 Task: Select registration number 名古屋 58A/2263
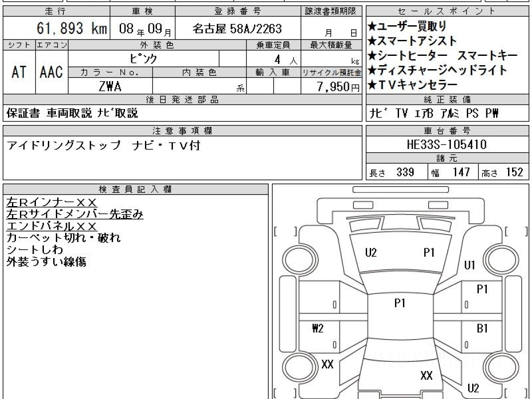point(237,29)
